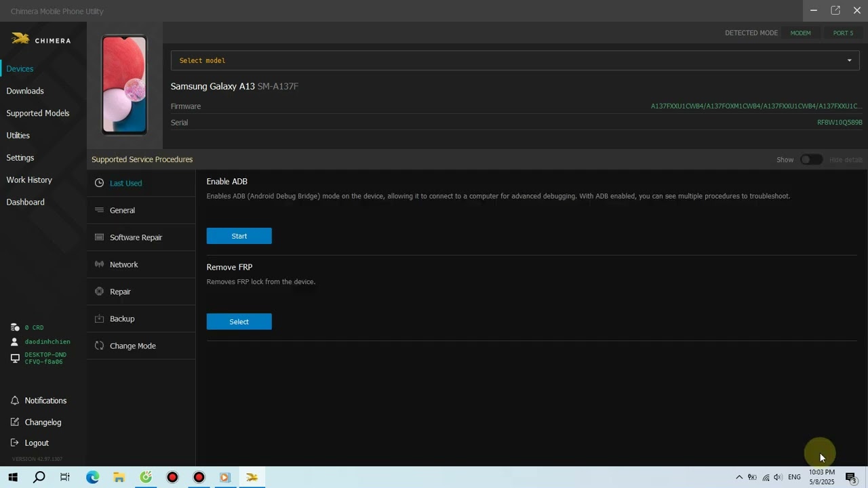This screenshot has height=488, width=868.
Task: Click the firmware version string
Action: point(756,106)
